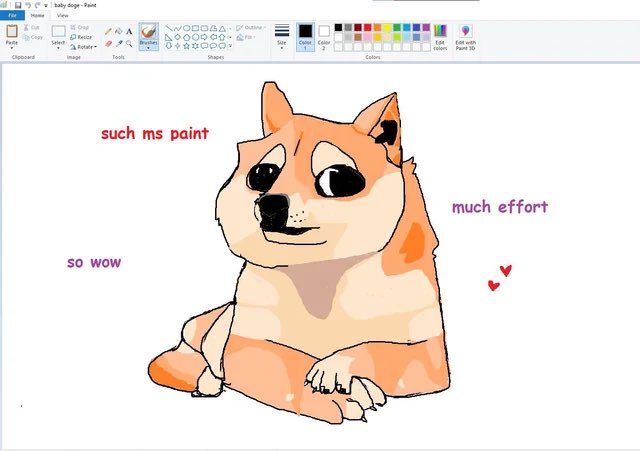Screen dimensions: 640x451
Task: Pick the purple color swatch
Action: click(x=427, y=27)
